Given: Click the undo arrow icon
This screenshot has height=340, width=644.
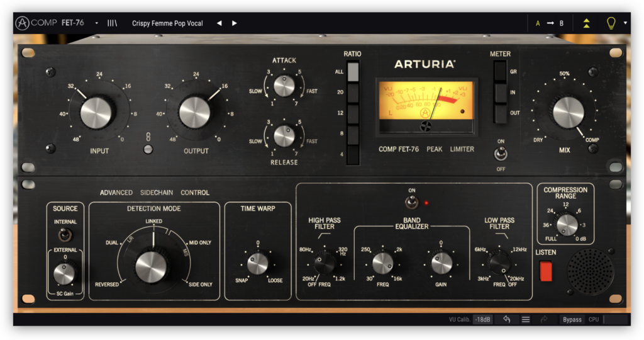Looking at the screenshot, I should click(507, 319).
